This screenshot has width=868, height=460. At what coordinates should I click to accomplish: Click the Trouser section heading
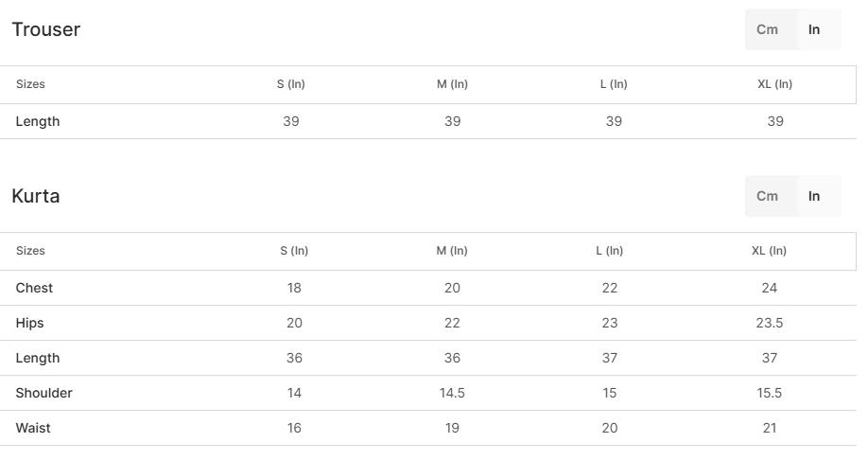coord(46,29)
